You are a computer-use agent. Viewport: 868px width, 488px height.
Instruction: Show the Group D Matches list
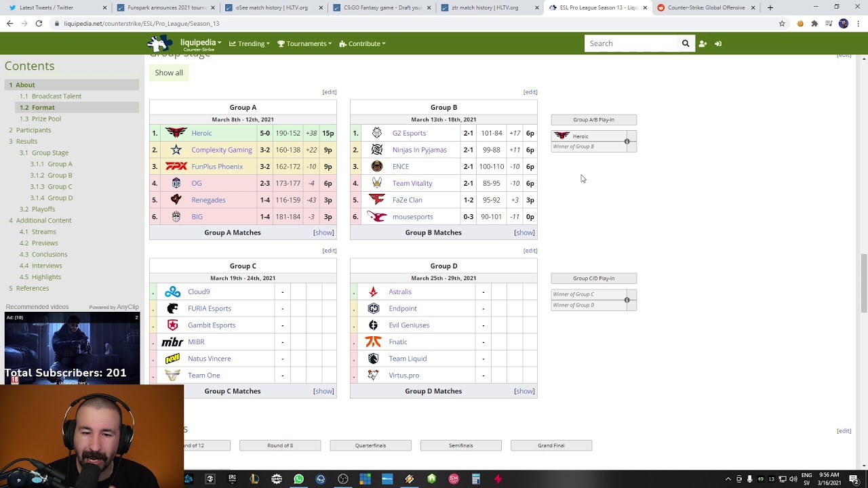tap(524, 391)
